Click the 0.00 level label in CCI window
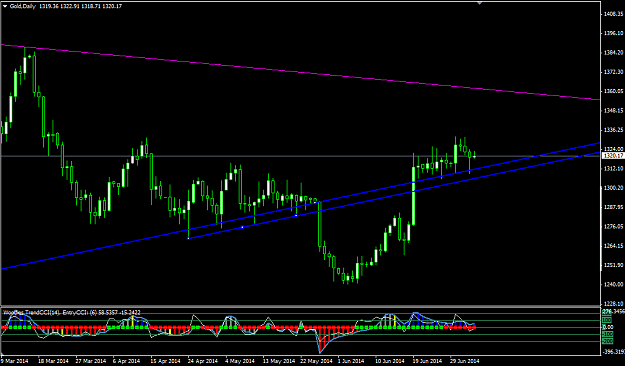Viewport: 625px width, 366px height. 607,327
